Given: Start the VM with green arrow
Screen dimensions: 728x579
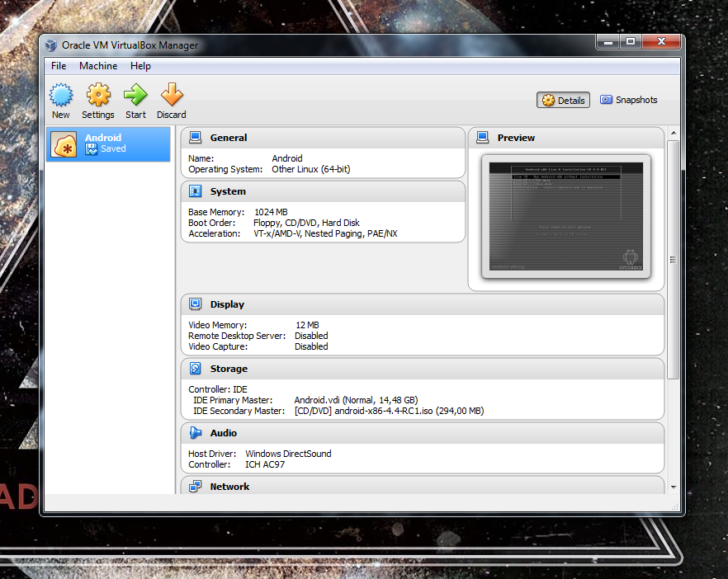Looking at the screenshot, I should [x=135, y=95].
